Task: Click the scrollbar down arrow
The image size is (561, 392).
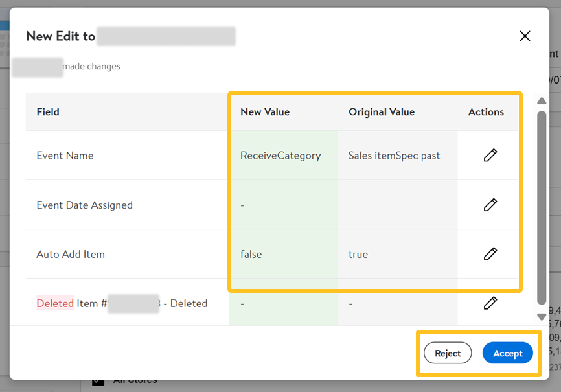Action: pyautogui.click(x=542, y=317)
